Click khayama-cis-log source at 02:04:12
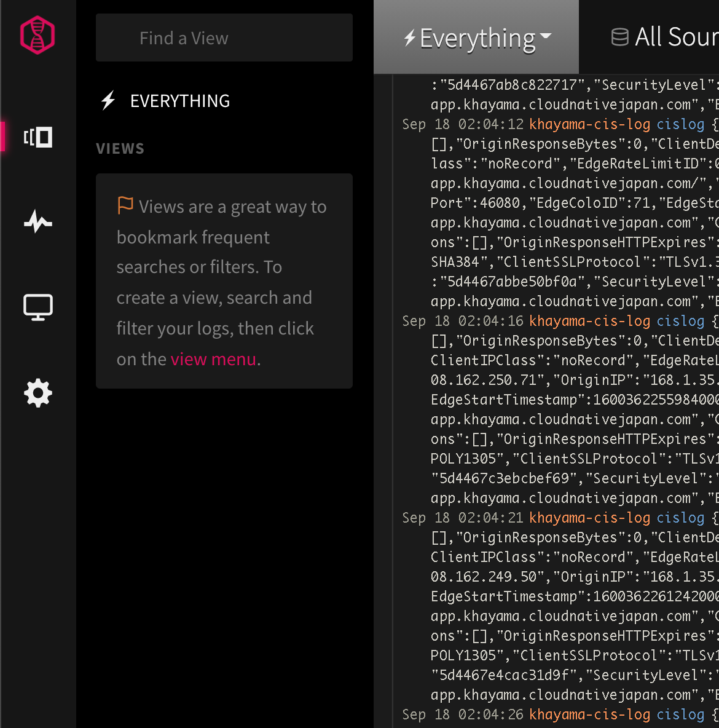Viewport: 719px width, 728px height. 589,124
